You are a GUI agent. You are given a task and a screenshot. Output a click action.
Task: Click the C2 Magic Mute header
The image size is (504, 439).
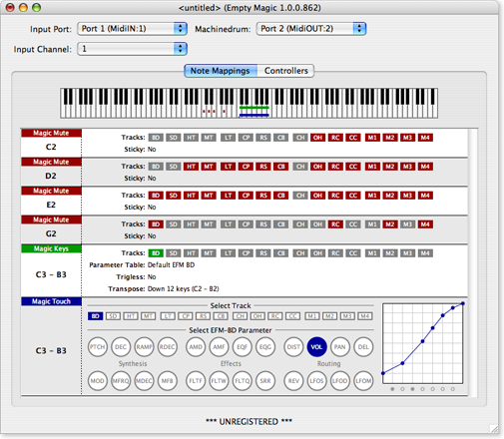[51, 133]
